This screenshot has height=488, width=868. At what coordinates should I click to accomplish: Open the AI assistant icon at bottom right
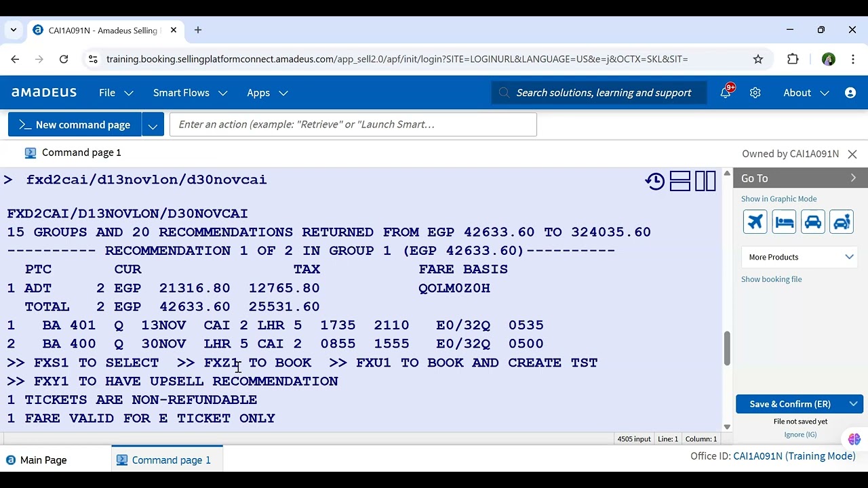(854, 439)
